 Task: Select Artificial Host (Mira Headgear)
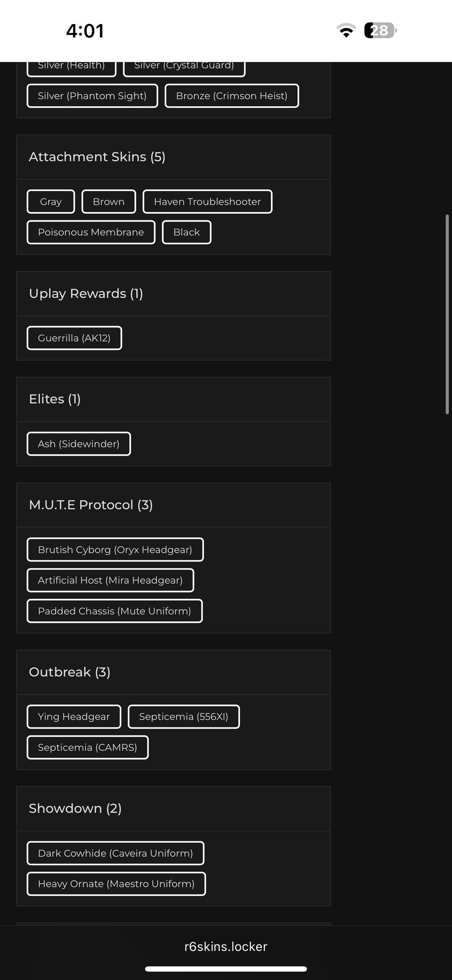pos(110,580)
